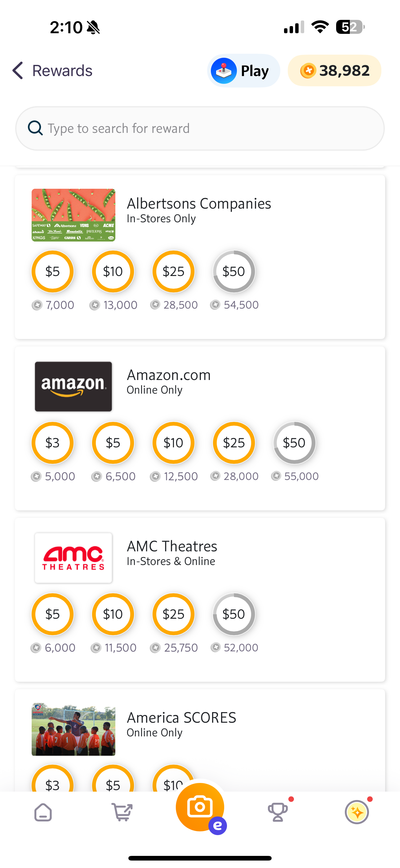
Task: Open the Home tab icon
Action: tap(43, 812)
